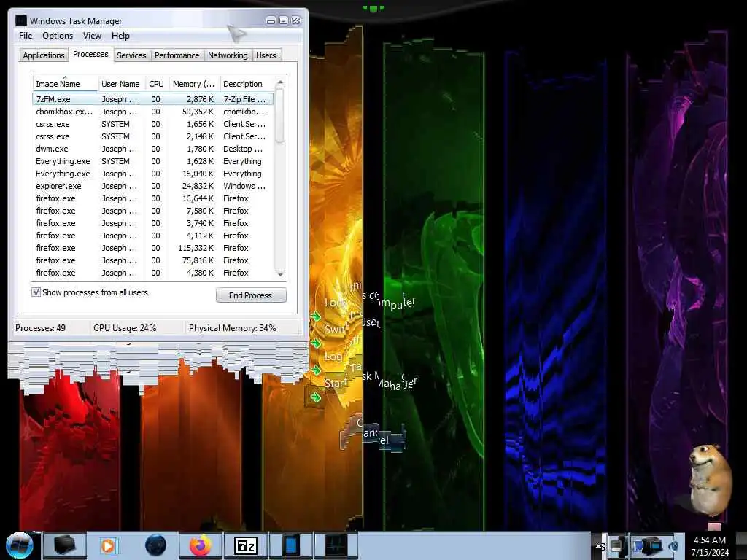This screenshot has height=560, width=747.
Task: Click the End Process button
Action: point(251,295)
